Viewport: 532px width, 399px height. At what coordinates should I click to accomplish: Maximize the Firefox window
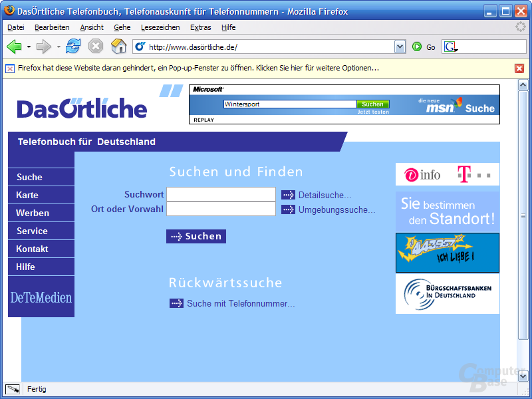pos(505,11)
